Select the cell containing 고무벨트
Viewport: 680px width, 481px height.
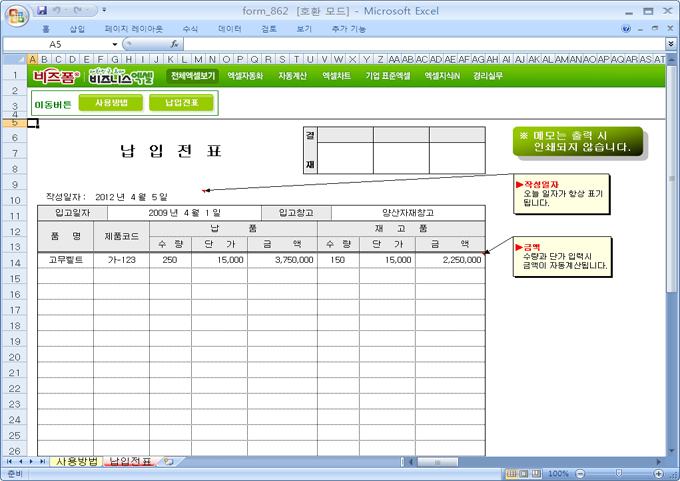[x=64, y=260]
